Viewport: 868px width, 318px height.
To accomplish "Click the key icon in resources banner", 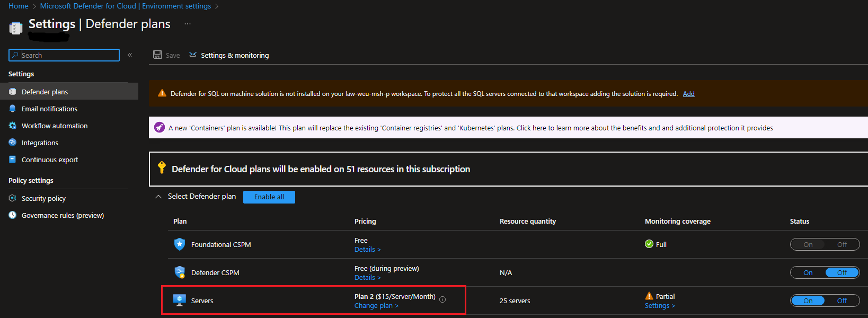I will tap(162, 168).
